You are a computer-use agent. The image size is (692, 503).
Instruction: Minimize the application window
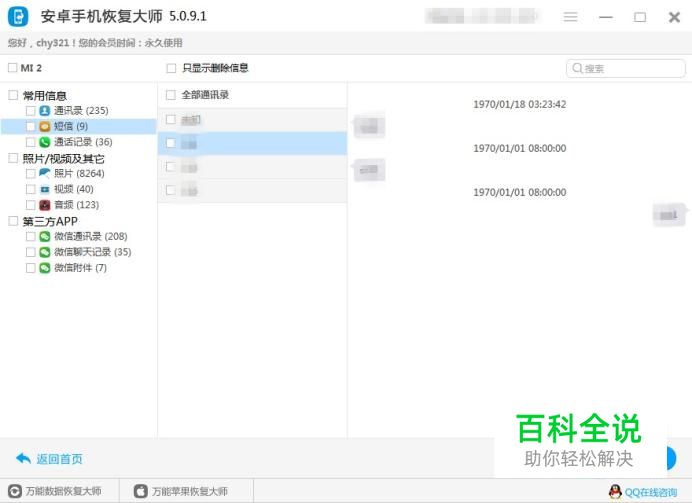(x=606, y=17)
